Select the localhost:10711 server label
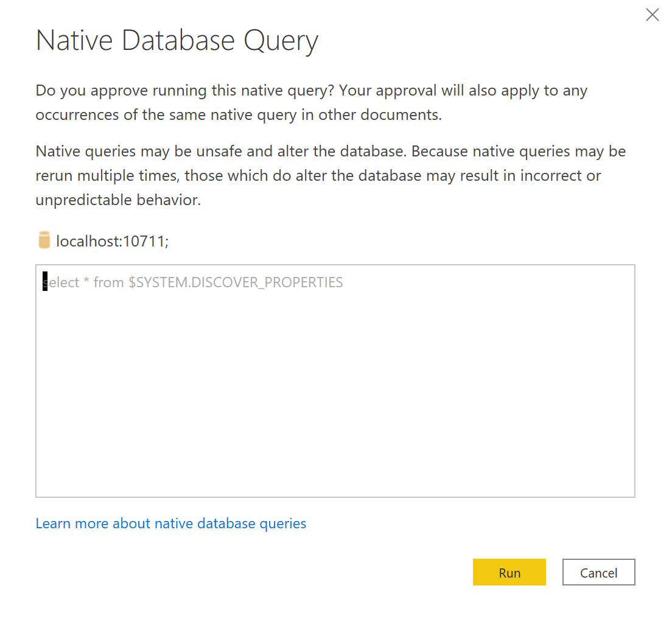672x622 pixels. (112, 241)
